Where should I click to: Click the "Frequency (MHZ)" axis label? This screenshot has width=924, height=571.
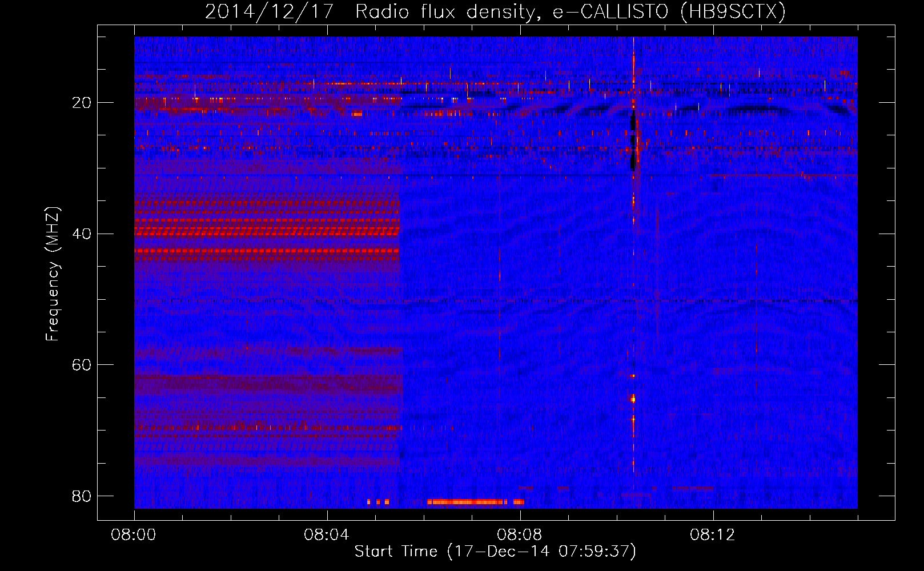(x=52, y=274)
